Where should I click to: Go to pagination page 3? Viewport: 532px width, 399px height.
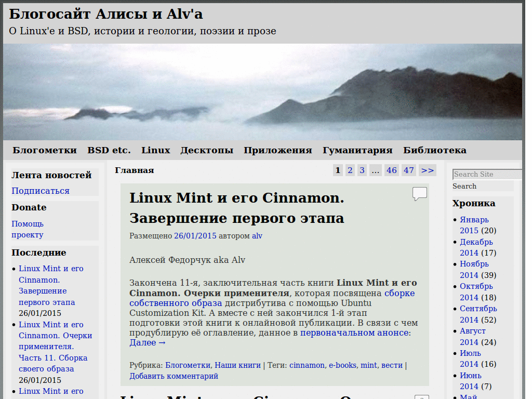pos(362,170)
